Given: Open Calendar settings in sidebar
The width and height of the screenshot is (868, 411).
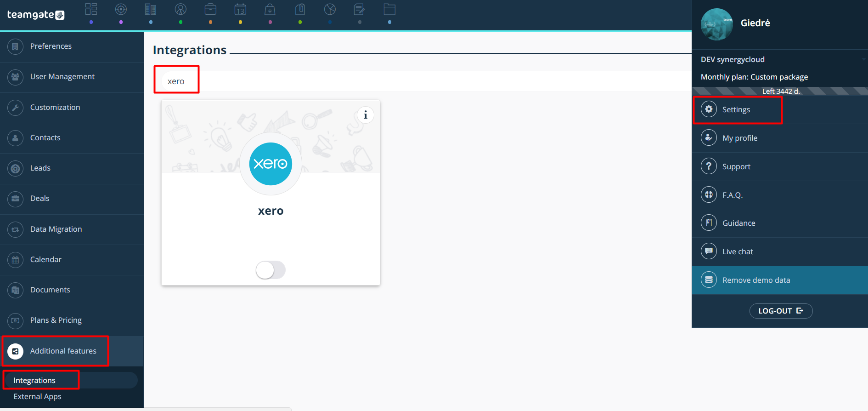Looking at the screenshot, I should pos(72,260).
